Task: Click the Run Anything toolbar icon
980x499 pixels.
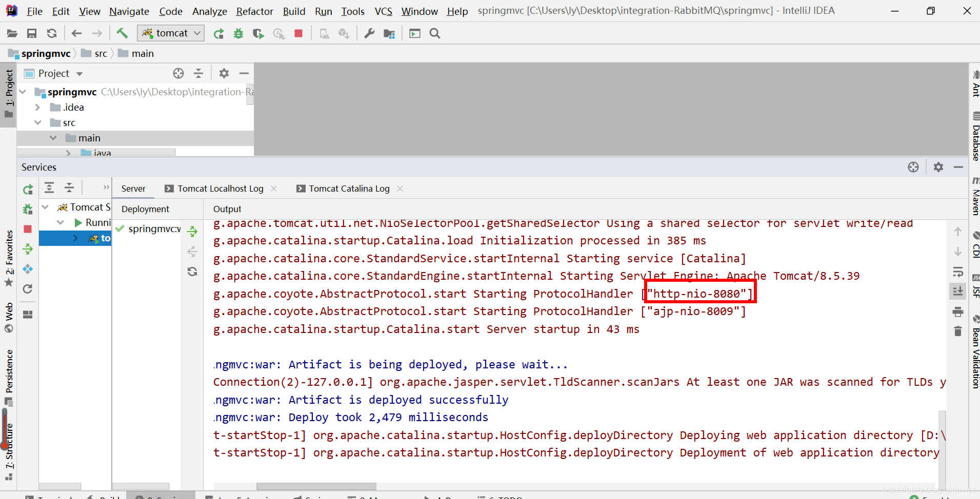Action: (415, 34)
